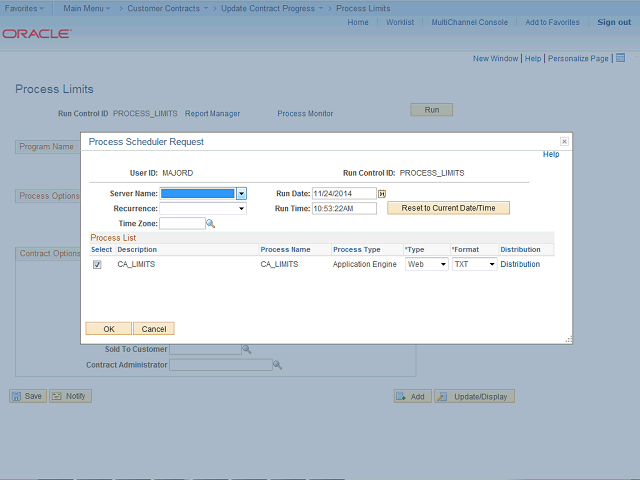Click the Time Zone lookup magnifier
The image size is (640, 480).
[x=211, y=224]
